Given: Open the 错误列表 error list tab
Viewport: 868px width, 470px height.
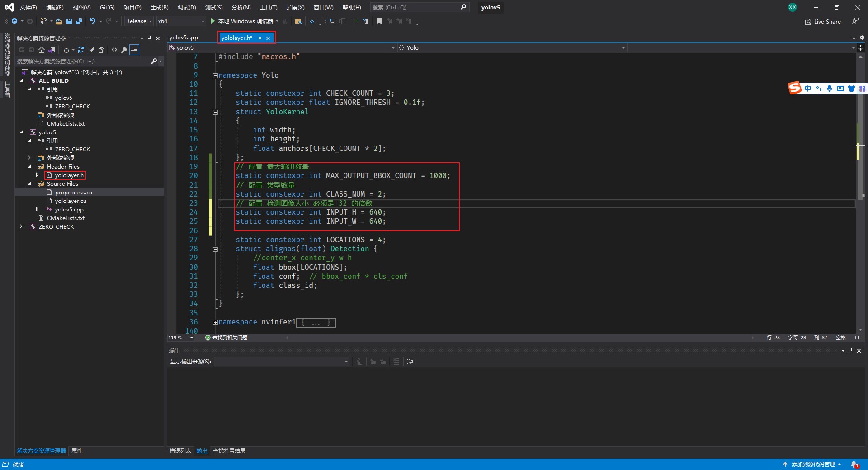Looking at the screenshot, I should 180,451.
